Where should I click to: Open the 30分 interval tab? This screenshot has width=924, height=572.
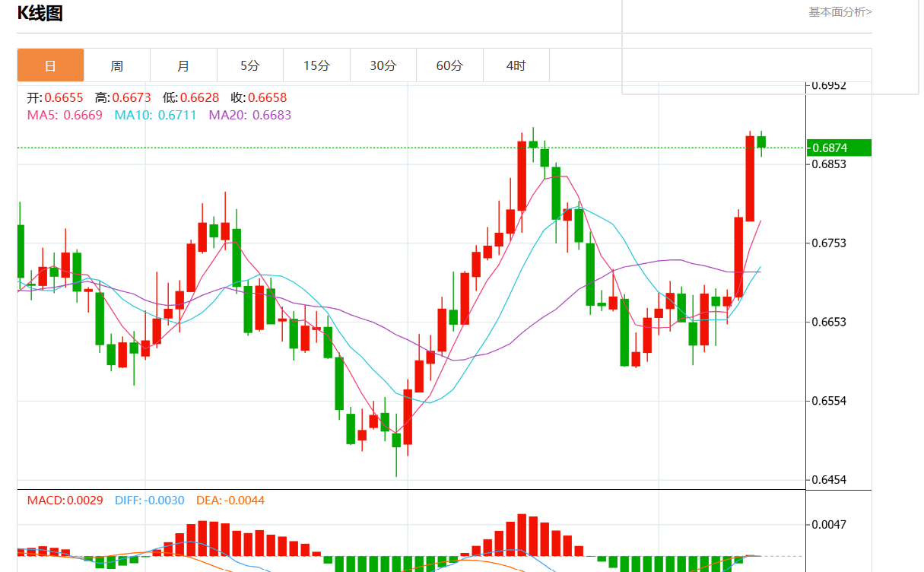click(x=383, y=65)
